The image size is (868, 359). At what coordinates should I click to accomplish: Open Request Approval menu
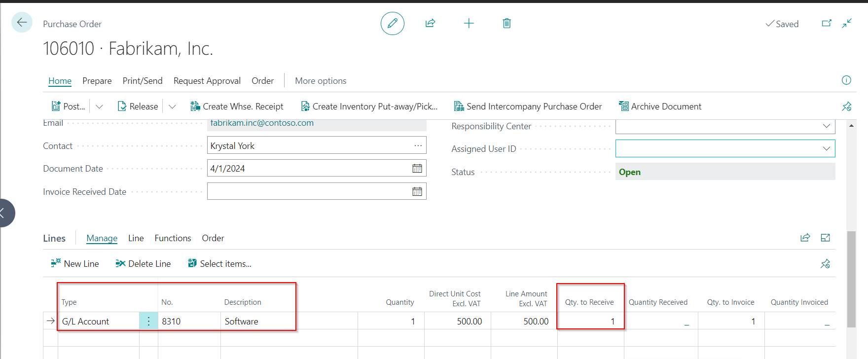tap(207, 81)
